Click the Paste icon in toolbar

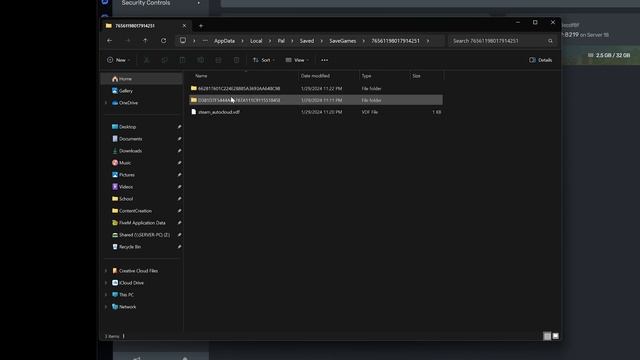[x=182, y=60]
